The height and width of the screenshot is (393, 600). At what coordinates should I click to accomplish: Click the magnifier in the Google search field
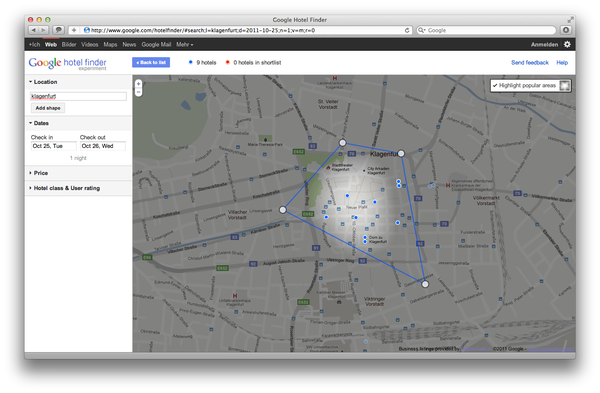(x=421, y=30)
